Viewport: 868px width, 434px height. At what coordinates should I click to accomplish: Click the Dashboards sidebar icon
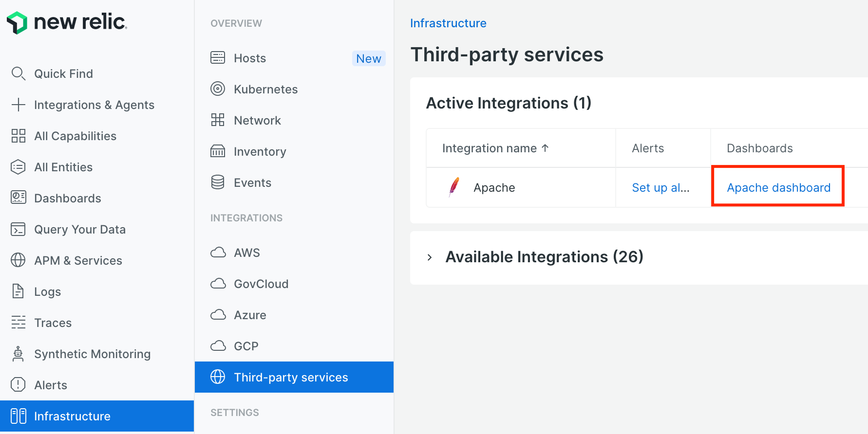(x=18, y=198)
